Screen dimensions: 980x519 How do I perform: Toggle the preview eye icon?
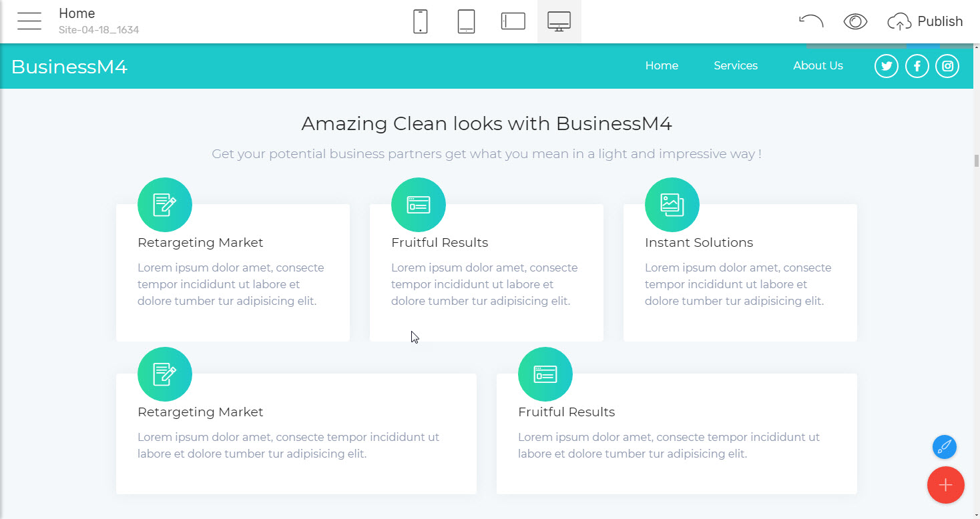855,21
